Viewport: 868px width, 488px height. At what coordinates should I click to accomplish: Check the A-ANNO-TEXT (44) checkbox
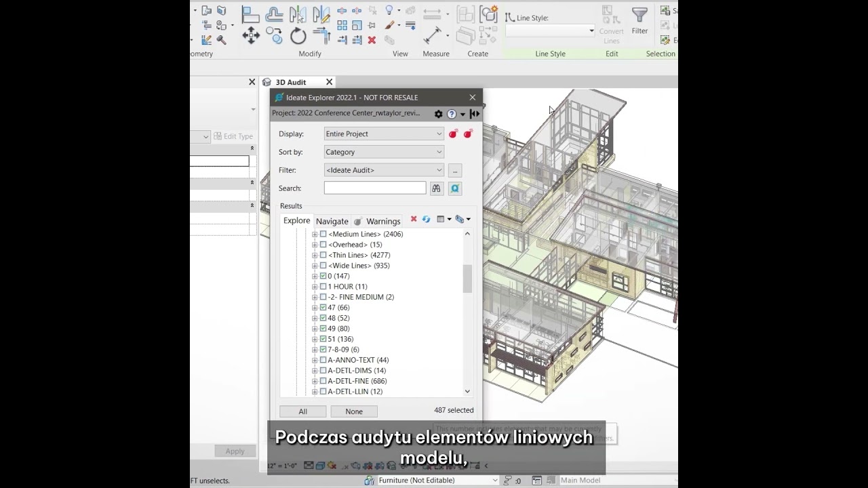point(323,360)
